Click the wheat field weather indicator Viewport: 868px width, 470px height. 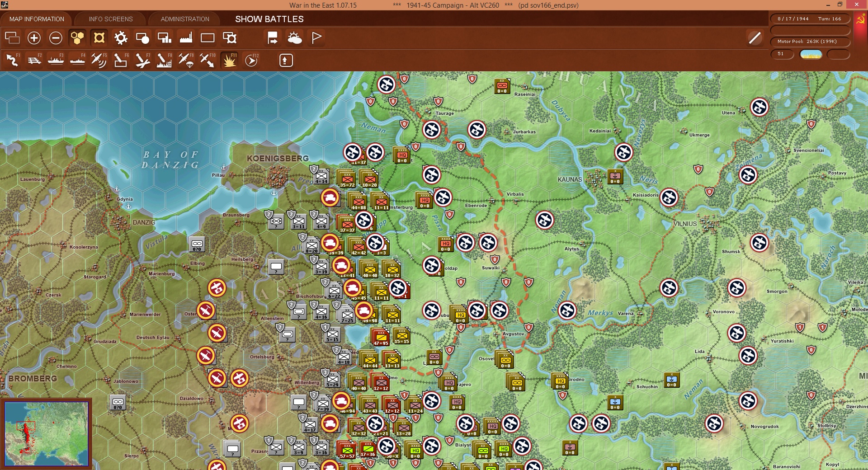click(x=811, y=54)
